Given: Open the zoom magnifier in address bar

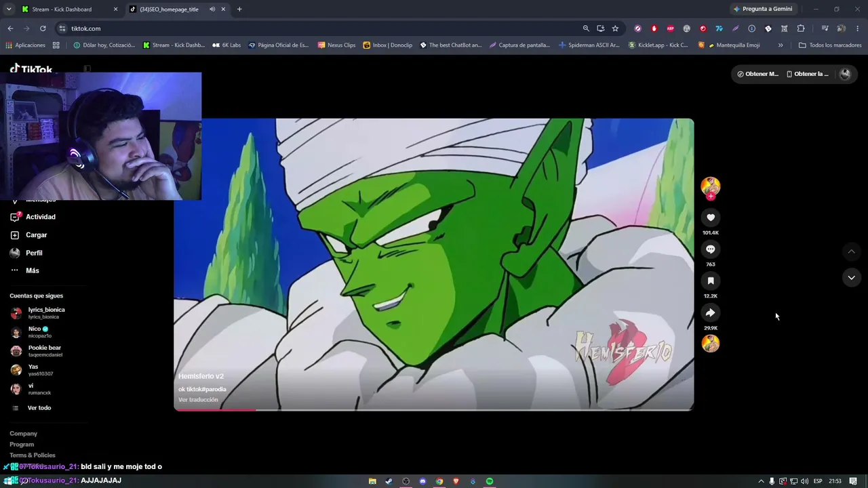Looking at the screenshot, I should pyautogui.click(x=586, y=28).
